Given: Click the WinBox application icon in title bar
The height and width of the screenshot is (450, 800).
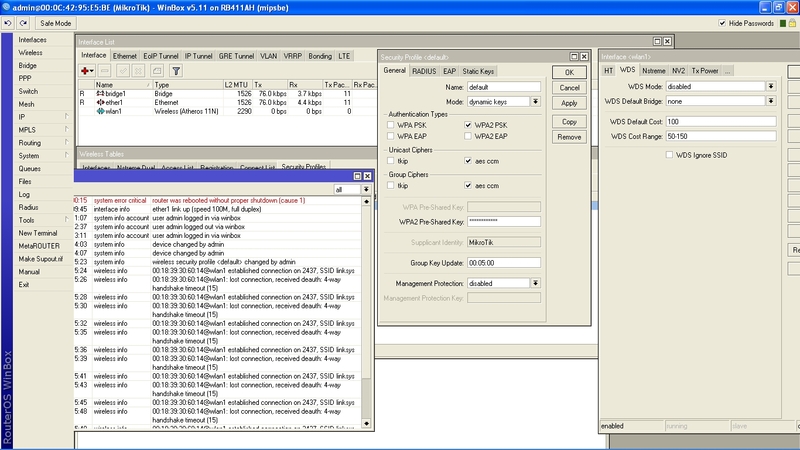Looking at the screenshot, I should [6, 7].
